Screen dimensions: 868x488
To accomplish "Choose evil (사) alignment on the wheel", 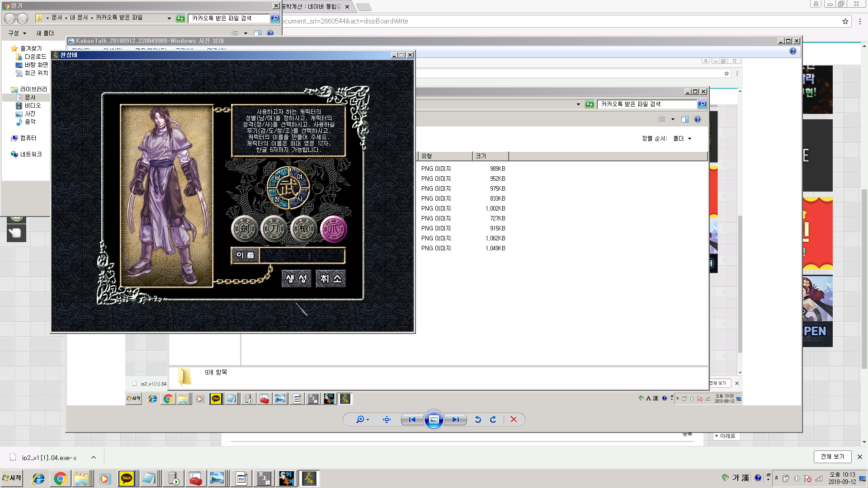I will [299, 199].
